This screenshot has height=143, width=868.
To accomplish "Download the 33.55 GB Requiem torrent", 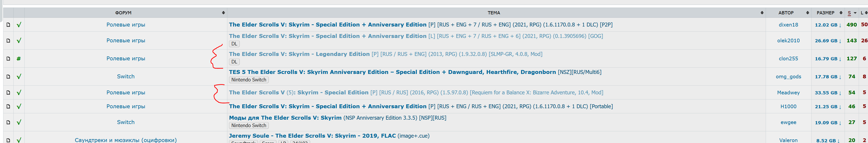I will 828,93.
